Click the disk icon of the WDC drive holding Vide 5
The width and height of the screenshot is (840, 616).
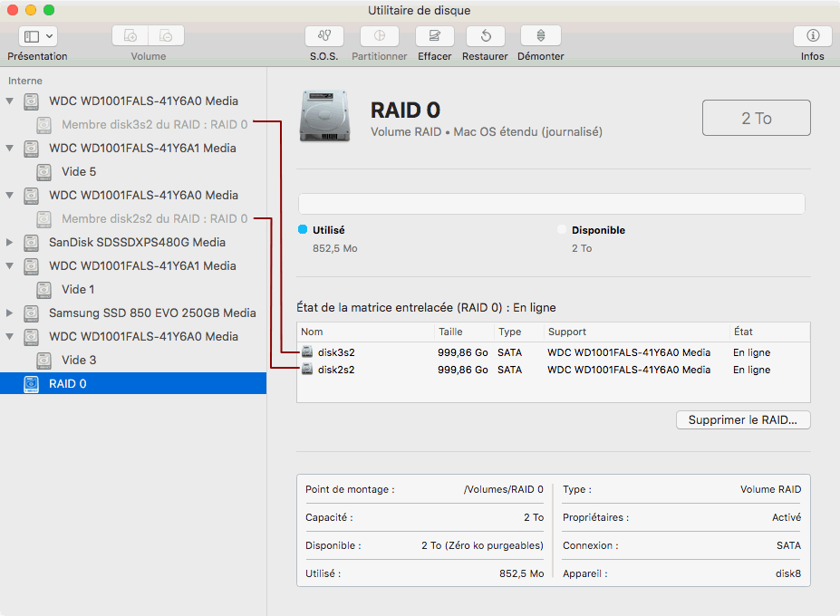pyautogui.click(x=31, y=149)
